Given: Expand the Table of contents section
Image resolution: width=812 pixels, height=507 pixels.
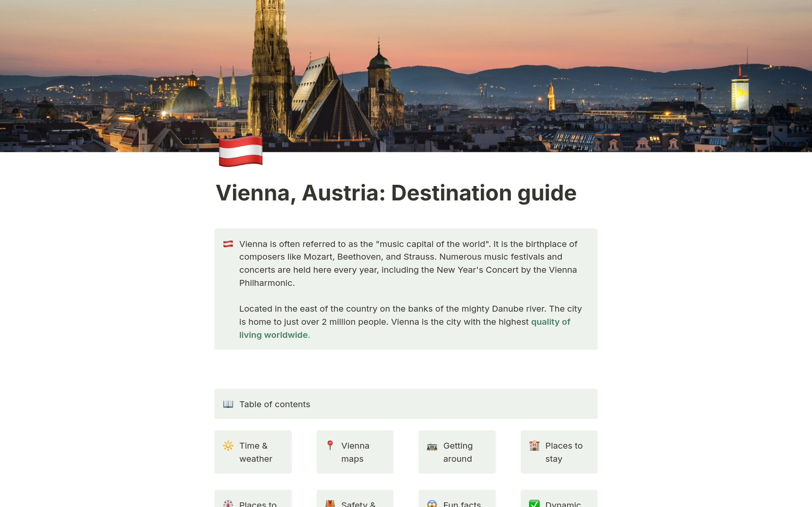Looking at the screenshot, I should [275, 404].
